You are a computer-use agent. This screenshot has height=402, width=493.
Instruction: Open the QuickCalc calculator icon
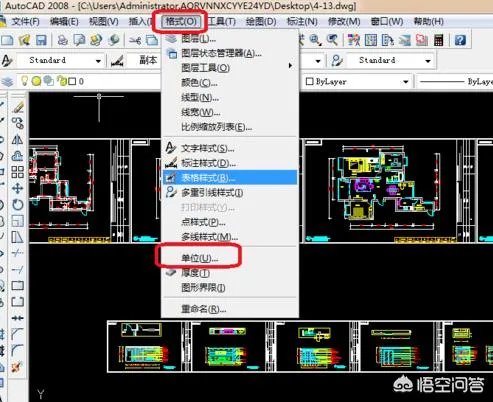(438, 40)
